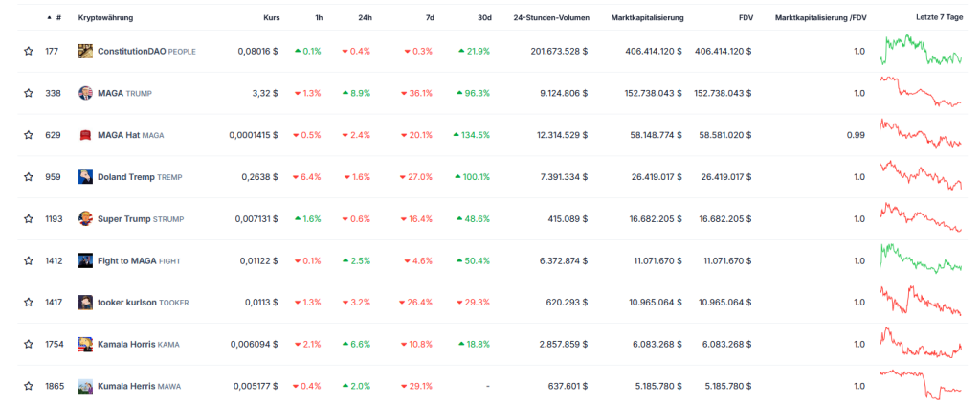
Task: Open the Kamala Horris 7-day sparkline
Action: tap(921, 343)
